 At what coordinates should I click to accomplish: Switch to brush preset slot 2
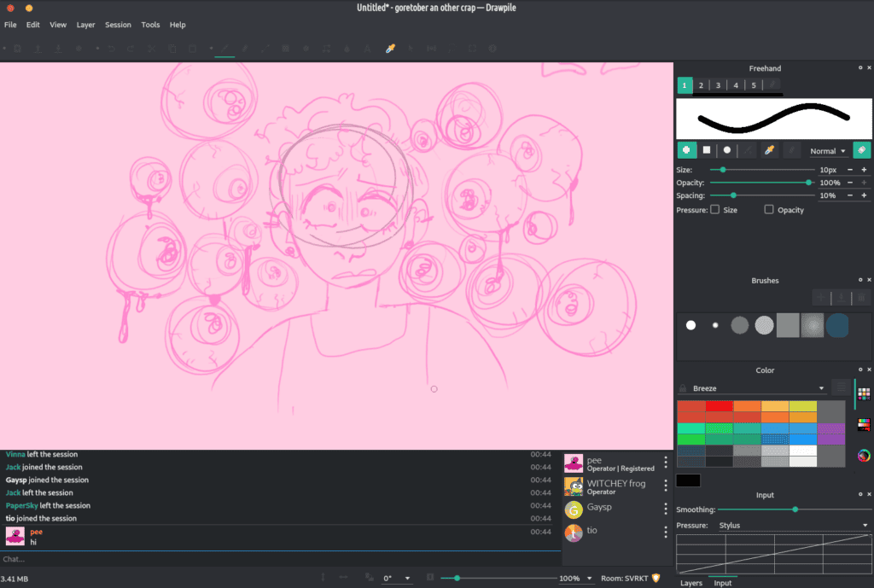click(701, 85)
